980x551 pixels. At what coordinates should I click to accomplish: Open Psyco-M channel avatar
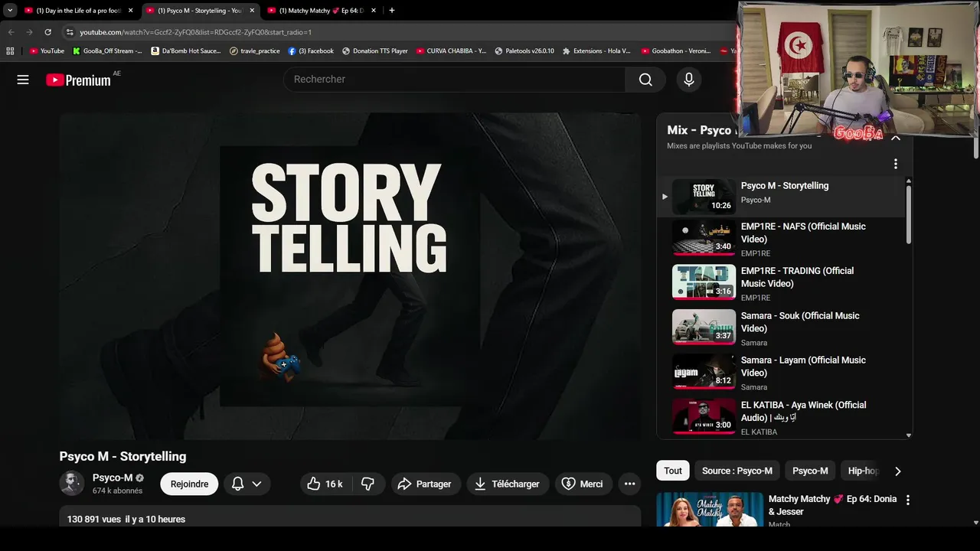[x=72, y=484]
